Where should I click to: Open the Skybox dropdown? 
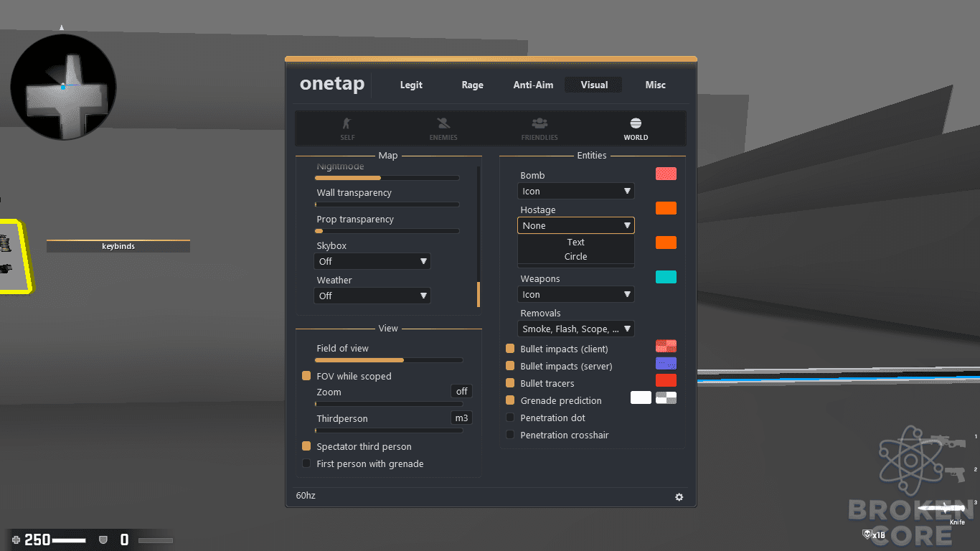click(x=372, y=261)
